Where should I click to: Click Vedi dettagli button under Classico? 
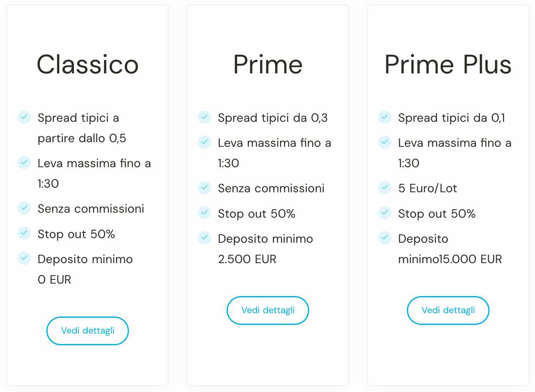coord(88,331)
